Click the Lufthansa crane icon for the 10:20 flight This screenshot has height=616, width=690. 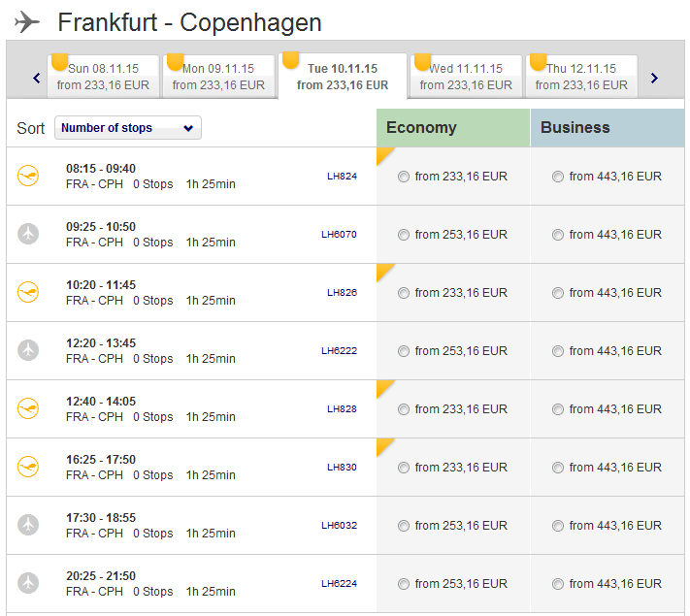click(28, 292)
